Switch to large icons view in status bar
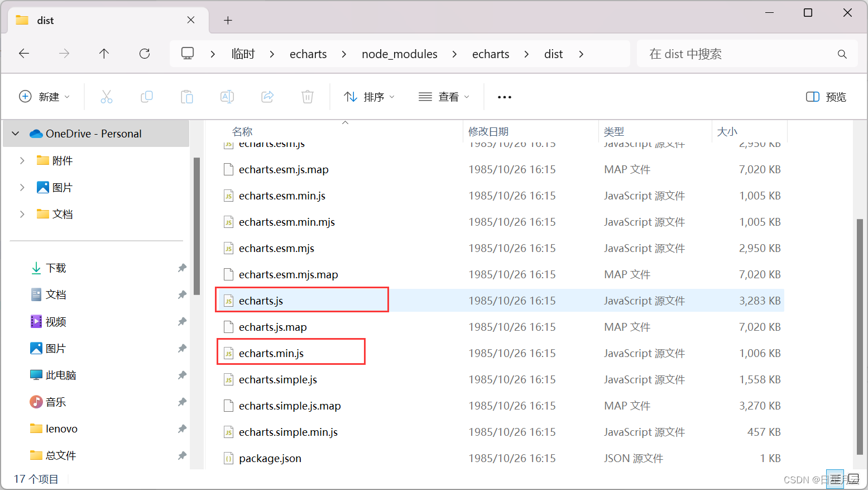 coord(853,479)
